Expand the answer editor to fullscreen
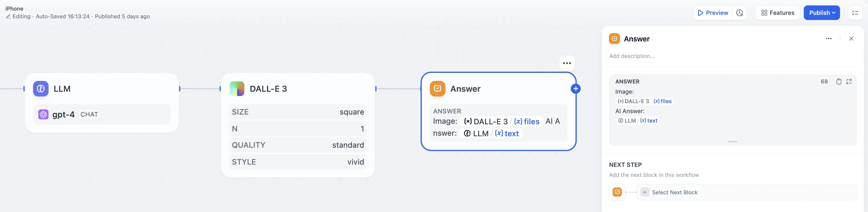 pos(849,81)
